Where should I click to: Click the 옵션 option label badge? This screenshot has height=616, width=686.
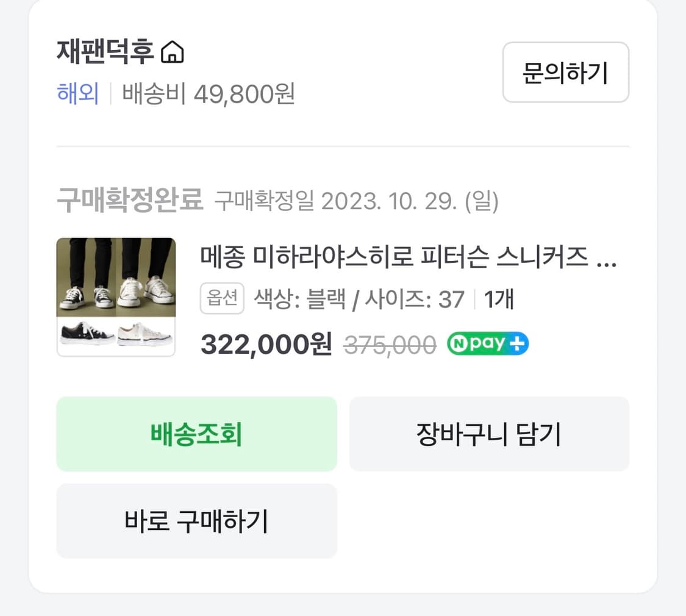pyautogui.click(x=222, y=299)
